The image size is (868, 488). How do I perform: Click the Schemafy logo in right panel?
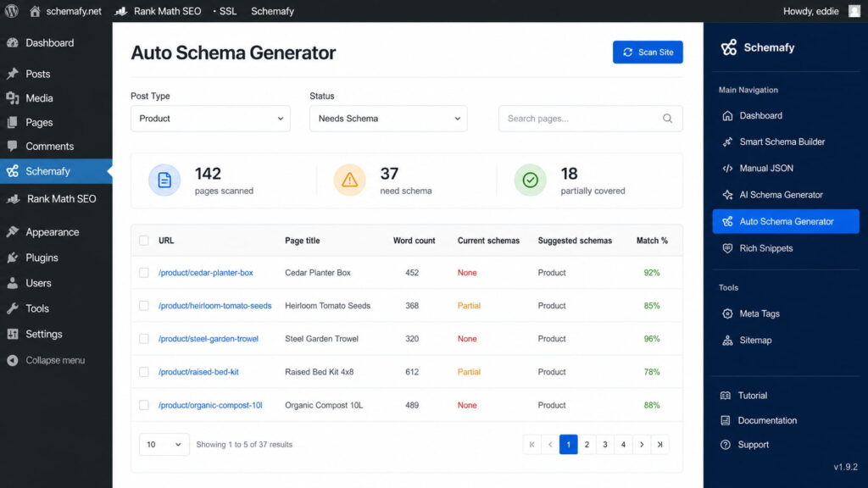point(729,47)
